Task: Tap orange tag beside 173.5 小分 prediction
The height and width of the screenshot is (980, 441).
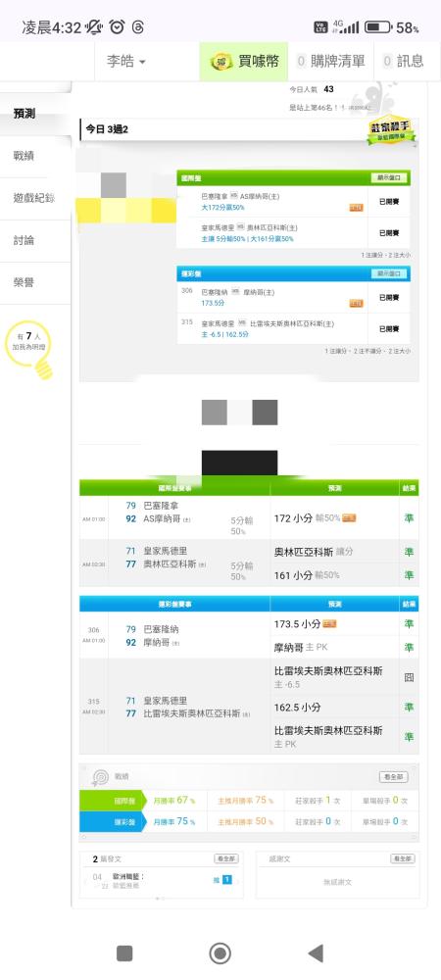Action: [329, 623]
